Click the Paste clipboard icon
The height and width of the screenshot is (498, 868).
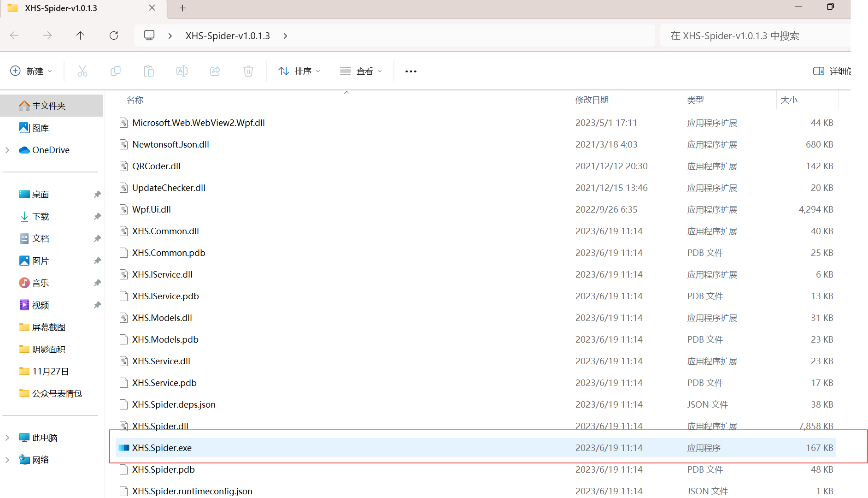[149, 71]
